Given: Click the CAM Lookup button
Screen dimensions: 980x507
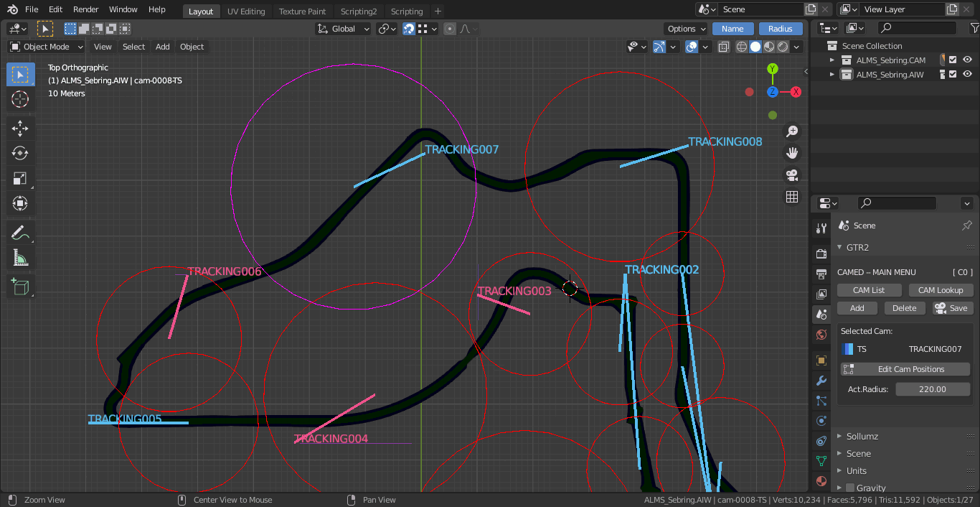Looking at the screenshot, I should pyautogui.click(x=940, y=290).
